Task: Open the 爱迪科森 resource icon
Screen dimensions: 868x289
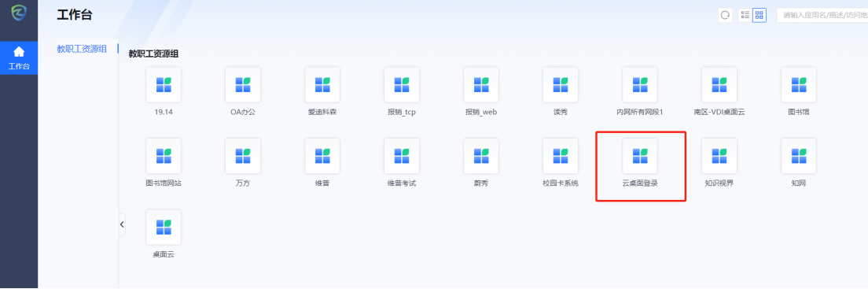Action: 322,85
